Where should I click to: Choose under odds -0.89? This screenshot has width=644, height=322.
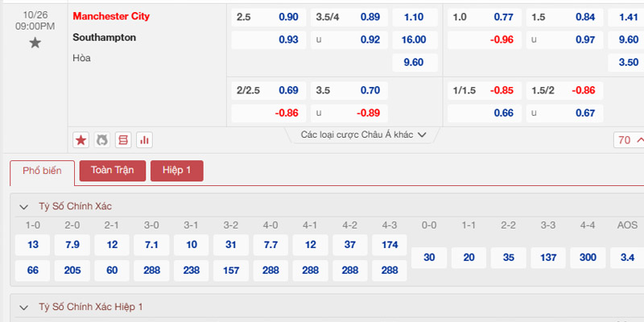tap(349, 114)
